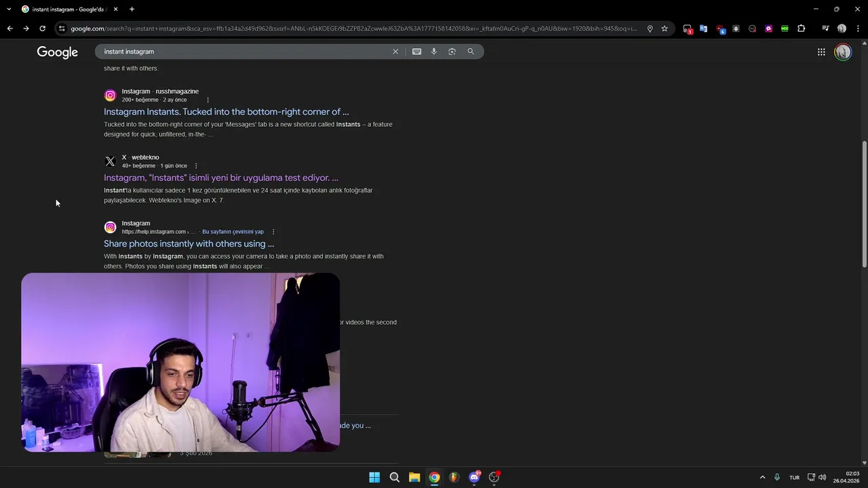View site information icon in address bar

[62, 28]
